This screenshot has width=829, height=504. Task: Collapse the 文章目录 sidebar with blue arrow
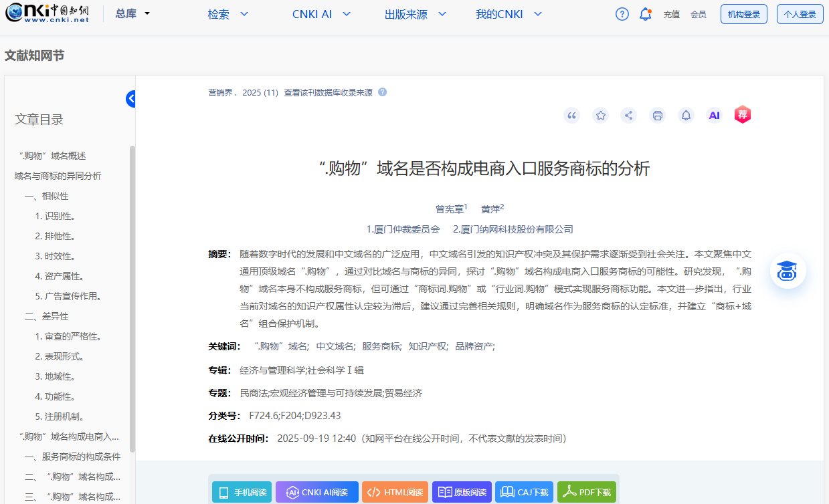pyautogui.click(x=130, y=98)
